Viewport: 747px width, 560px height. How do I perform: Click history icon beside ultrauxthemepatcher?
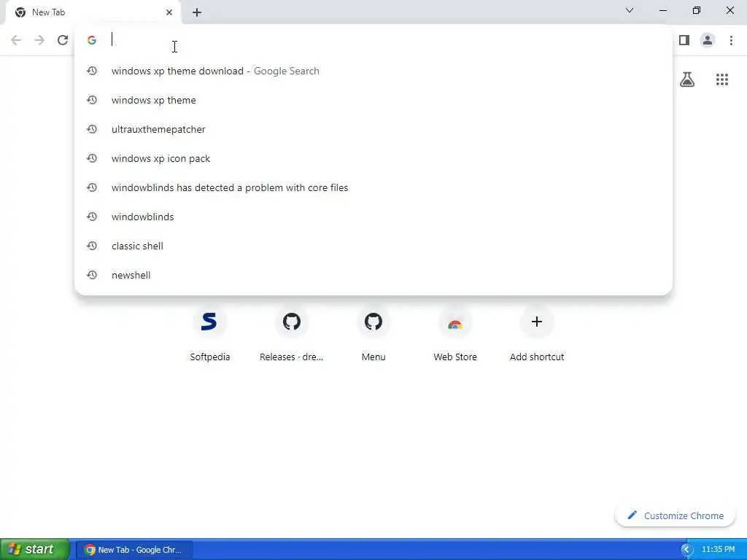(x=92, y=129)
